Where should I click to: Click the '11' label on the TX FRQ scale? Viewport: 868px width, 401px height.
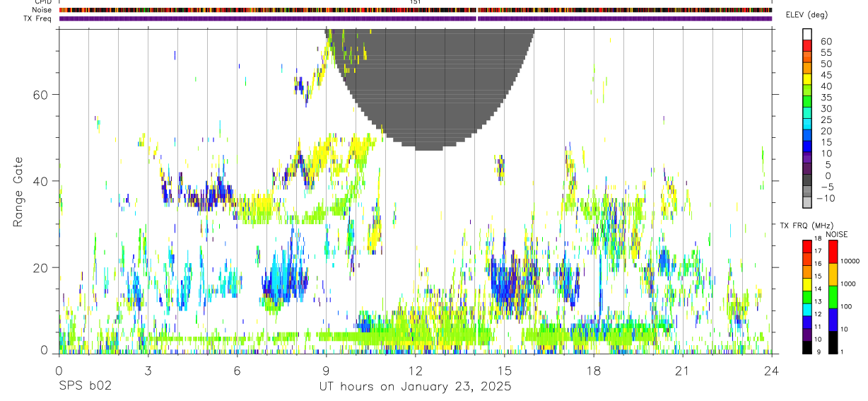click(819, 327)
